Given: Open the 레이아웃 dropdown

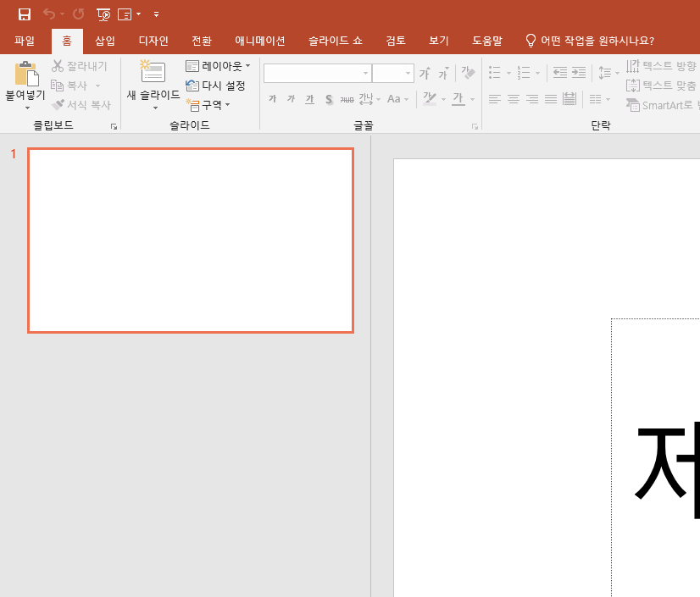Looking at the screenshot, I should 218,66.
